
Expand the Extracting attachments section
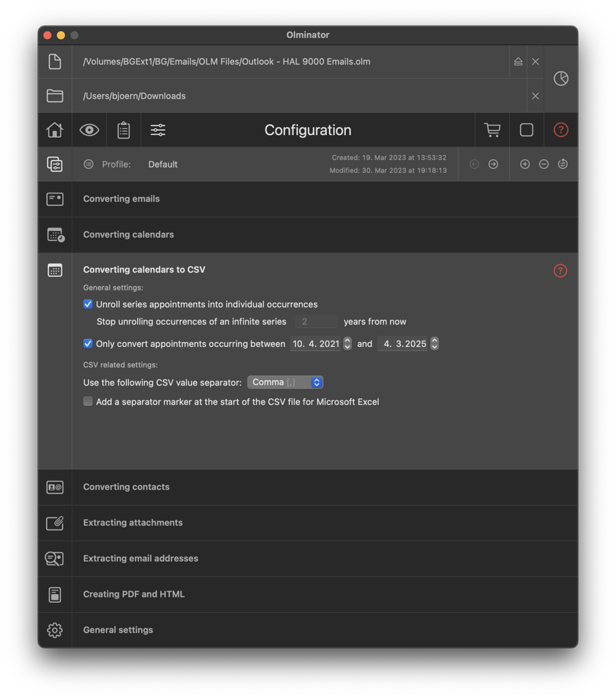point(325,523)
